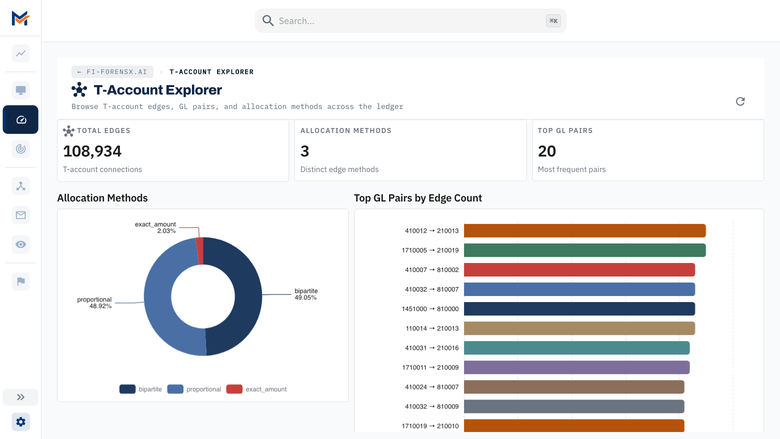Click bar for 1710011 → 210009
This screenshot has width=780, height=439.
click(577, 367)
